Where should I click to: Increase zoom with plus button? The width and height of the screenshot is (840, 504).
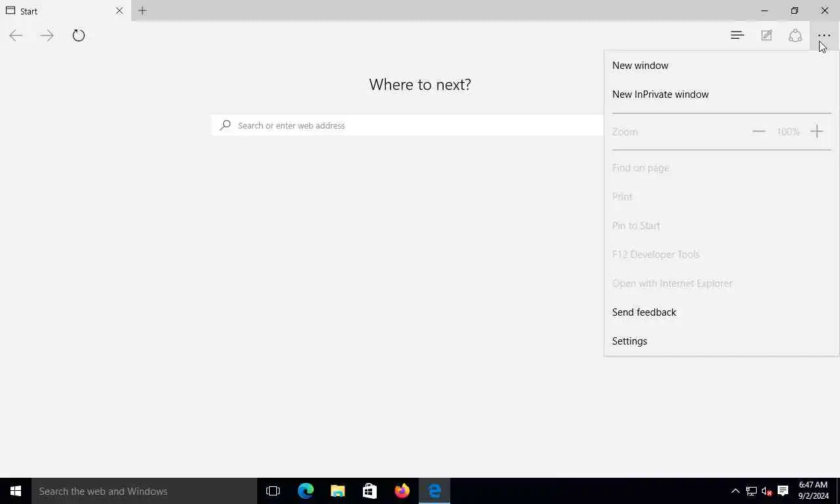[816, 131]
